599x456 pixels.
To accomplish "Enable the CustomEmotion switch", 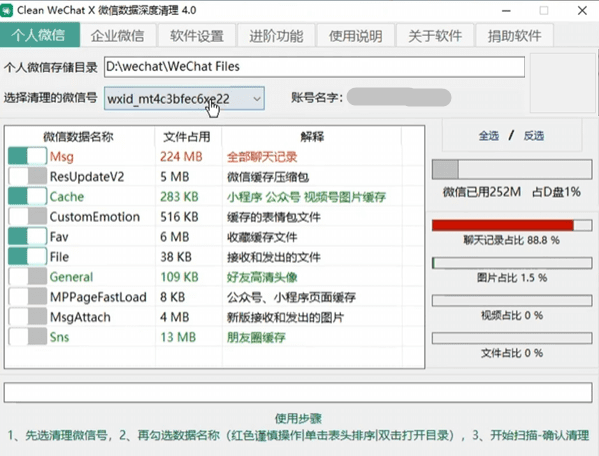I will coord(28,216).
